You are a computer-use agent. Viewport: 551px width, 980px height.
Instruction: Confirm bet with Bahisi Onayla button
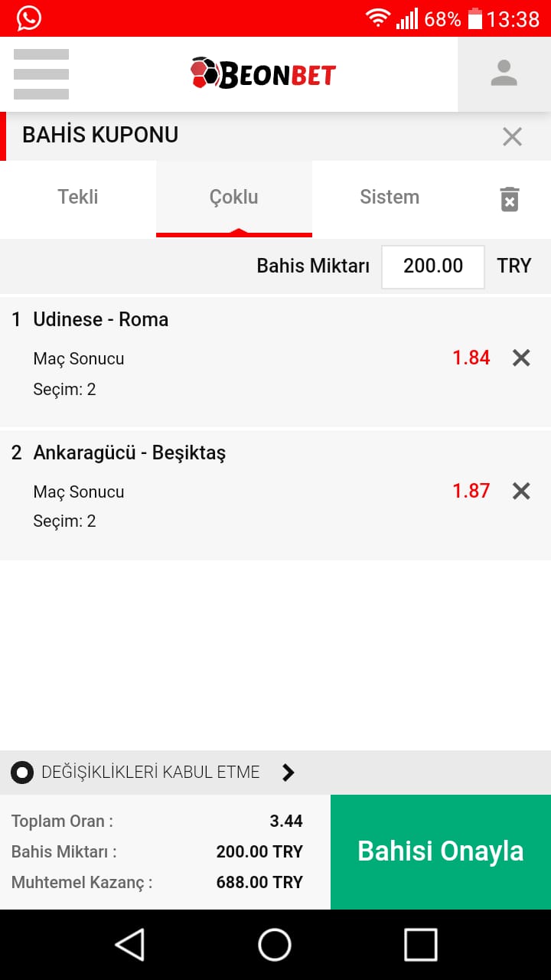pos(441,852)
